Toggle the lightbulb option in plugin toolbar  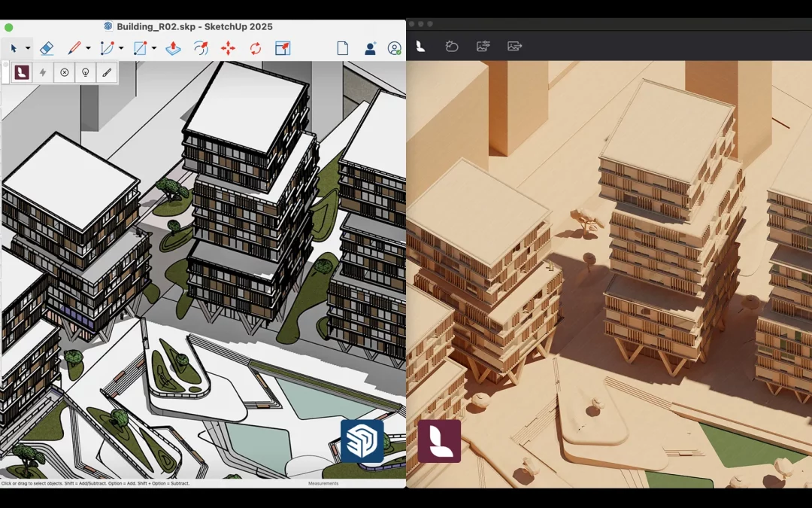(85, 72)
